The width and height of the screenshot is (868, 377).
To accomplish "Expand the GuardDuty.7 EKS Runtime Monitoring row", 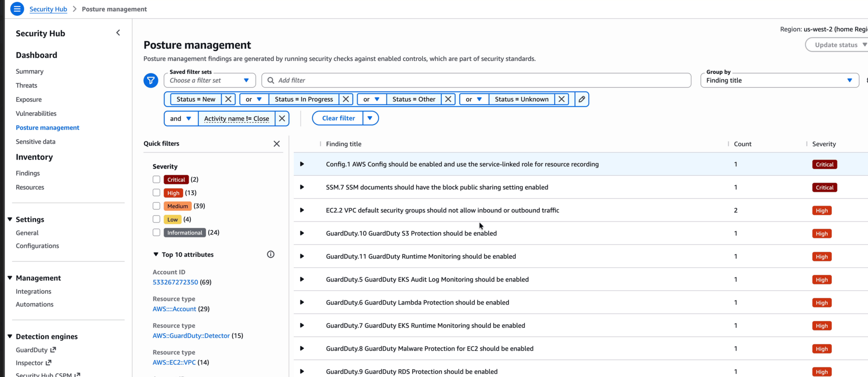I will (x=302, y=325).
